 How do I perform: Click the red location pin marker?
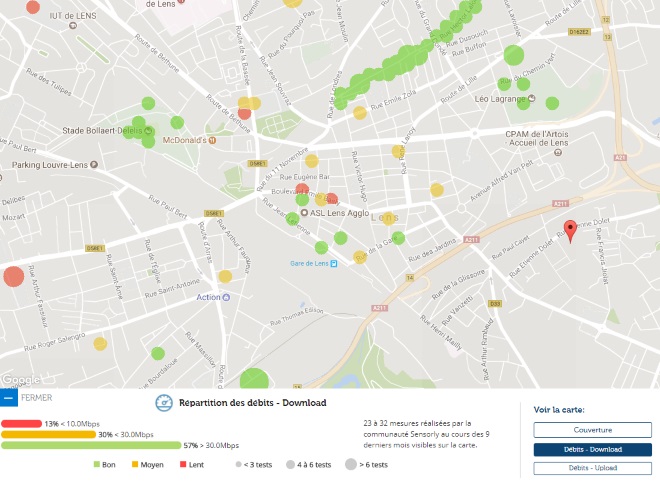[570, 230]
